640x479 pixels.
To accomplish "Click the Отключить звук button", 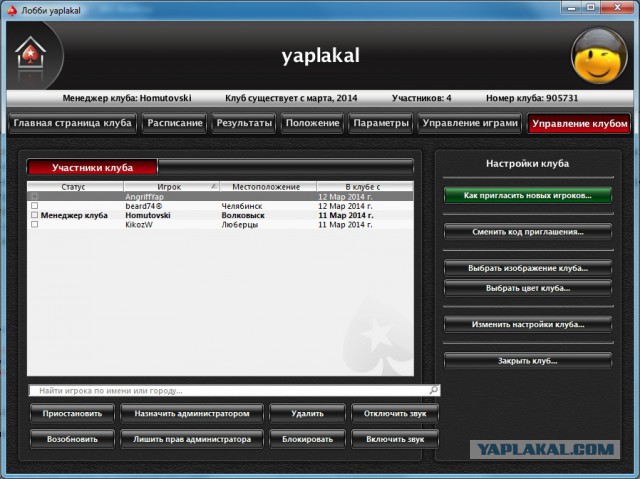I will (x=395, y=413).
